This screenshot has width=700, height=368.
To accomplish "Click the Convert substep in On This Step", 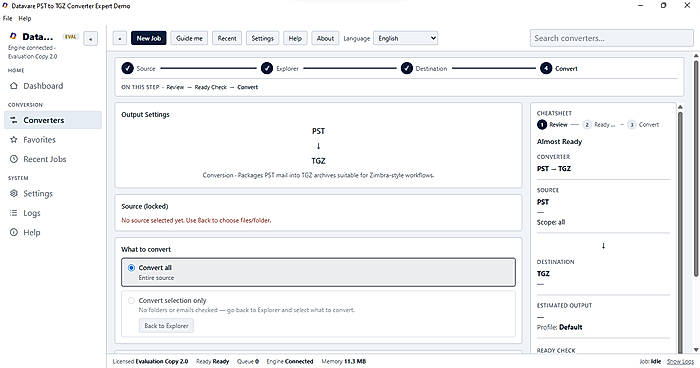I will (248, 87).
